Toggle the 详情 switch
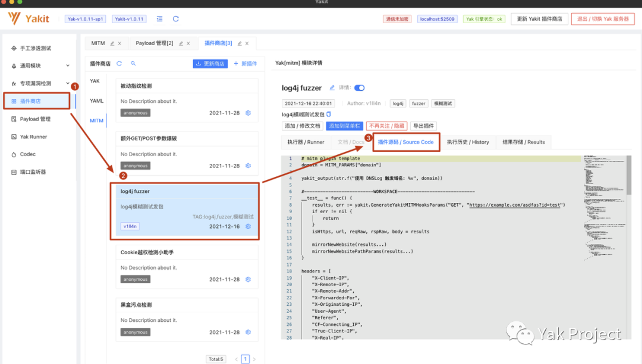The width and height of the screenshot is (642, 364). pyautogui.click(x=360, y=88)
